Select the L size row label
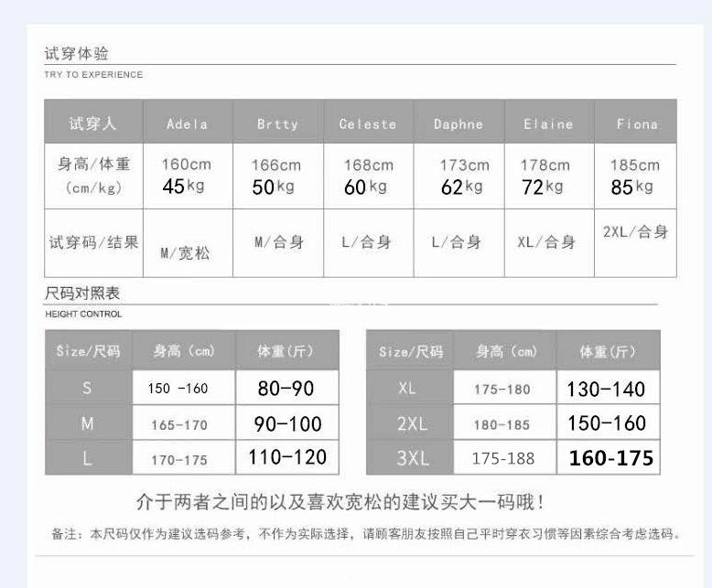This screenshot has height=588, width=712. tap(89, 457)
